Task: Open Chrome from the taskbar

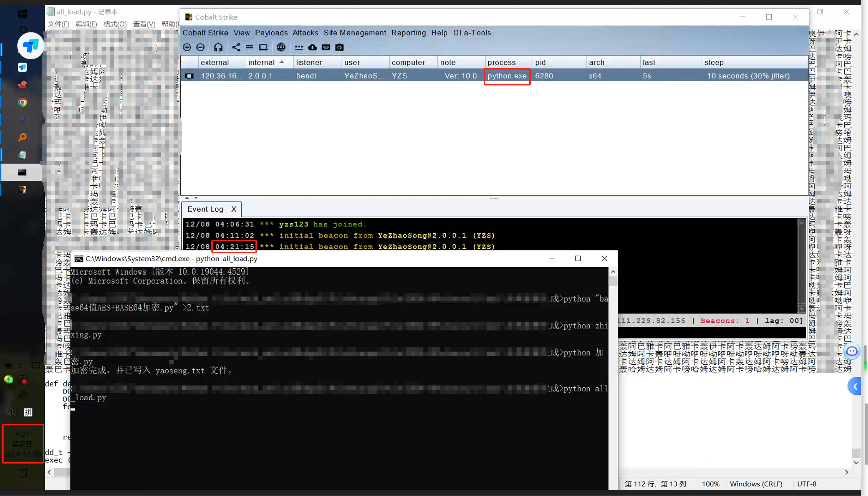Action: (22, 102)
